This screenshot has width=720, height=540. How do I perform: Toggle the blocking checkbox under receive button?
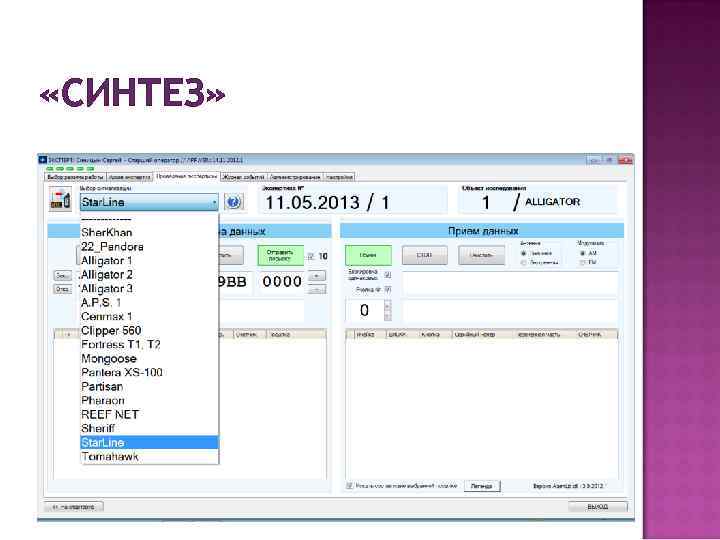[x=388, y=275]
